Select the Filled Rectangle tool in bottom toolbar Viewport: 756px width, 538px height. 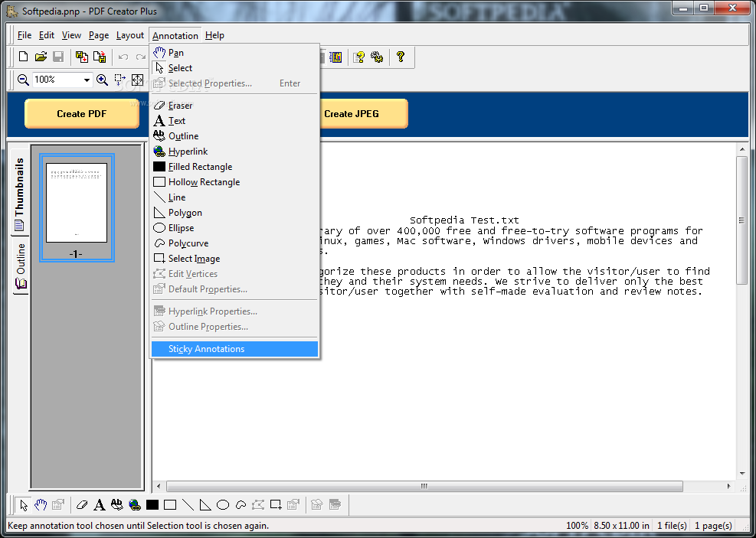tap(152, 505)
